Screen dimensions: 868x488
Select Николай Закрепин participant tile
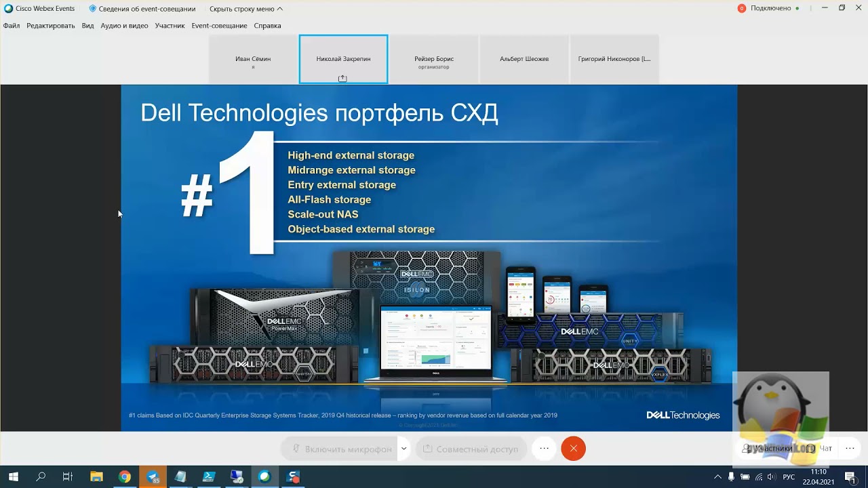click(343, 60)
